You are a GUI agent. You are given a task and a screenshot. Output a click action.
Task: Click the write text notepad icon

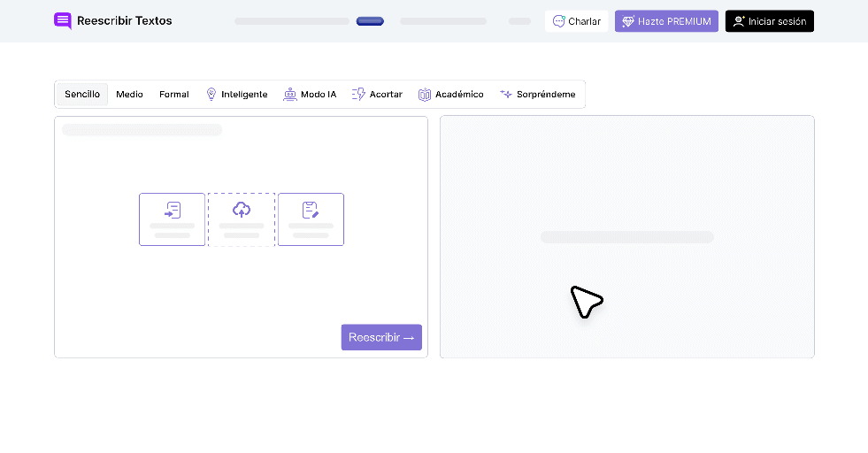coord(311,211)
